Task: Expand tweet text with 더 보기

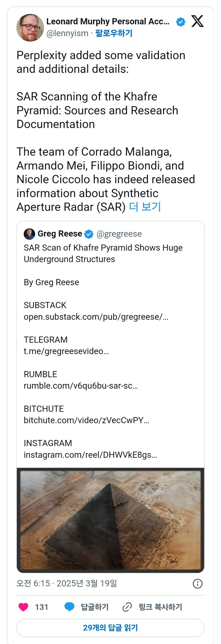Action: tap(145, 207)
